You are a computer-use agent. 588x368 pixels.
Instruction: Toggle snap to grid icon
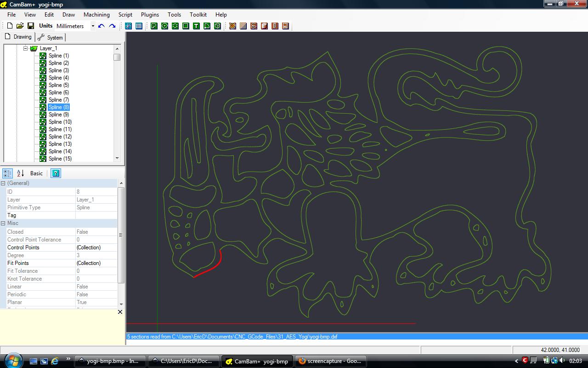128,26
